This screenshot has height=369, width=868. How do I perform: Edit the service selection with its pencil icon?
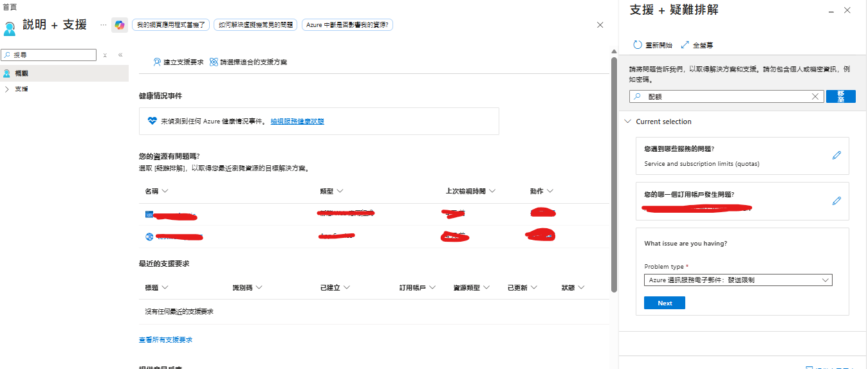tap(836, 155)
